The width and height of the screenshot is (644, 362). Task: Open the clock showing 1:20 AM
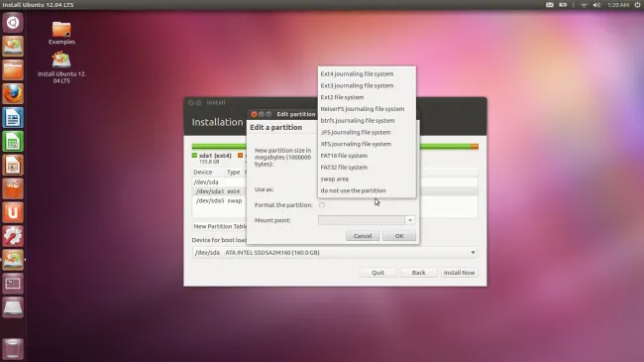click(618, 5)
